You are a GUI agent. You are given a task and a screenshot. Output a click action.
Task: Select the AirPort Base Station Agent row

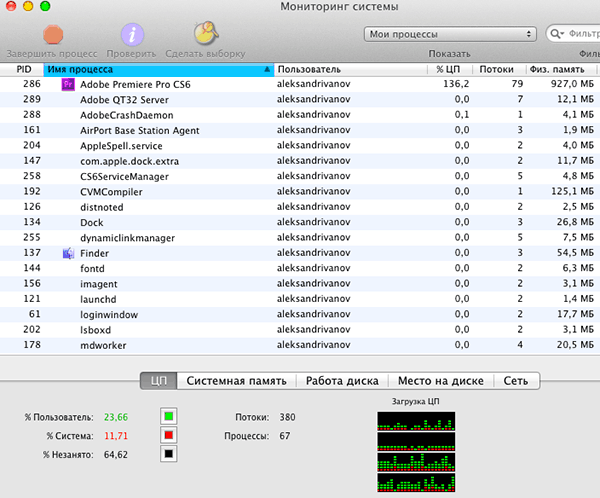(x=300, y=130)
